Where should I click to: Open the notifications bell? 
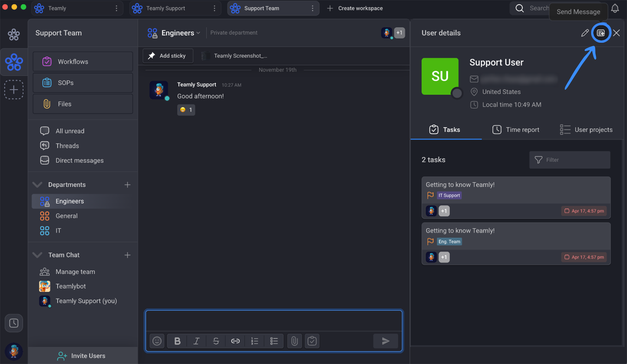[x=615, y=8]
